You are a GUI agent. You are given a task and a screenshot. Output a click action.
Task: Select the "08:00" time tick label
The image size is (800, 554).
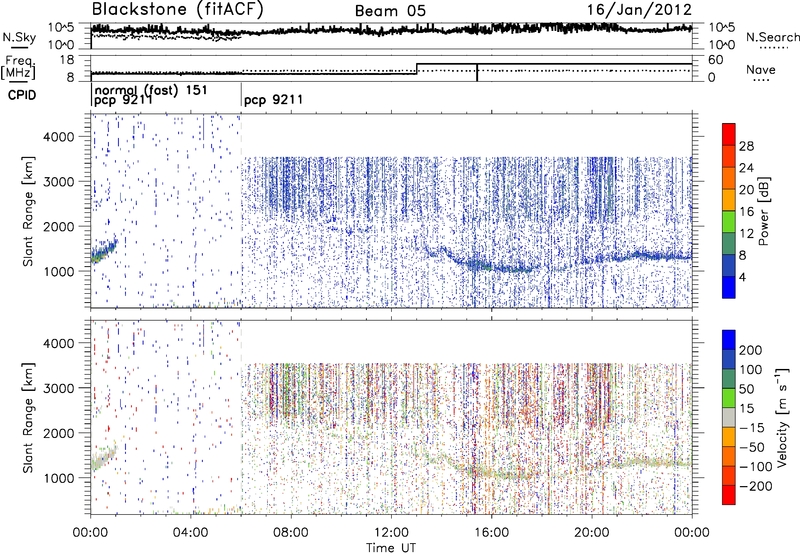[x=290, y=533]
